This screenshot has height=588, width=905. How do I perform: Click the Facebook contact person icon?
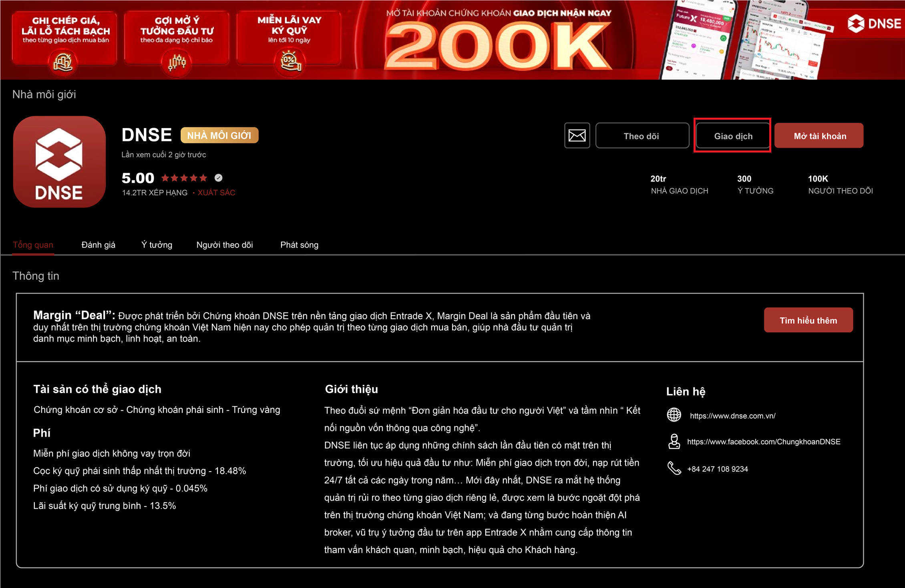pyautogui.click(x=674, y=442)
